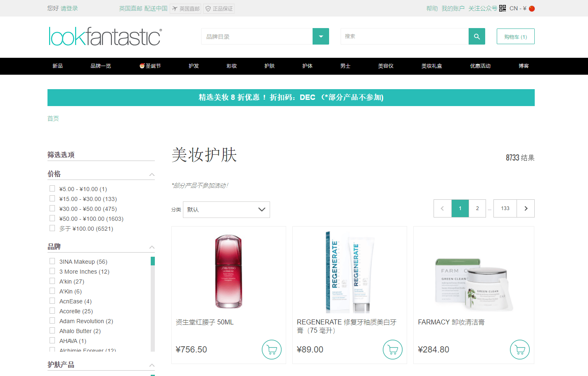
Task: Check AHAVA brand filter
Action: pyautogui.click(x=52, y=340)
